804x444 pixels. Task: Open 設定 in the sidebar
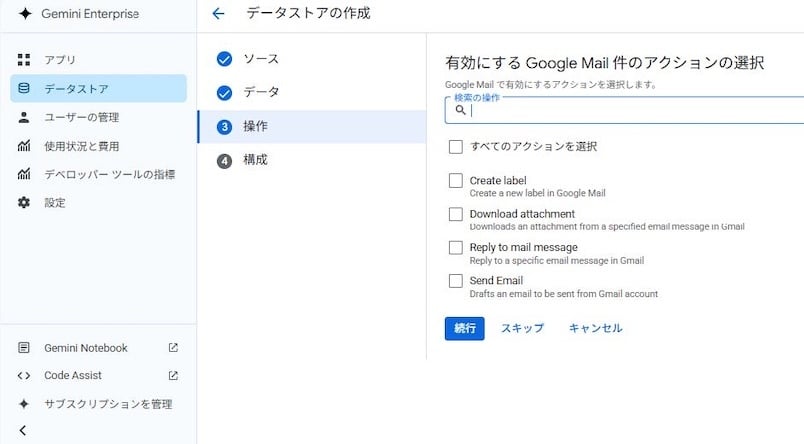click(98, 203)
